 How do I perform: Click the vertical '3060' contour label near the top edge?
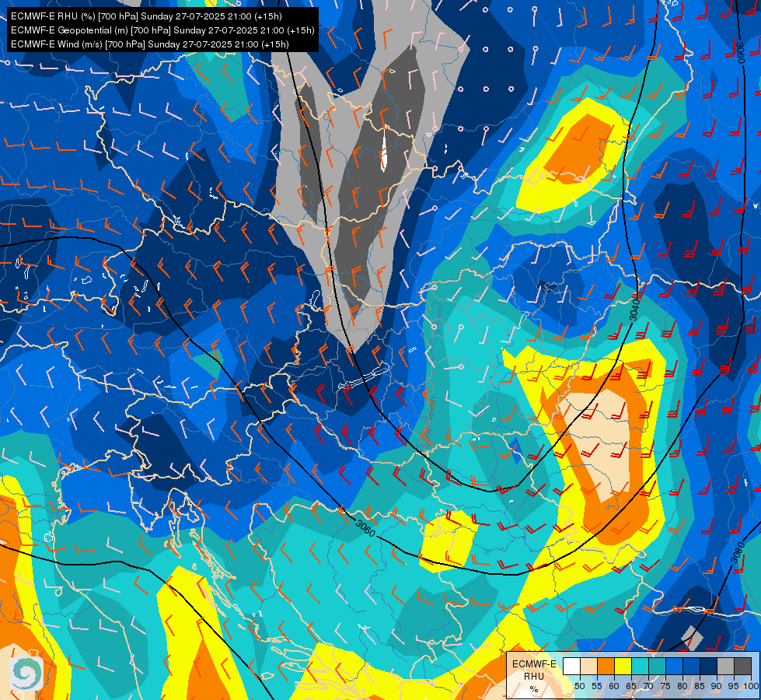pos(740,52)
